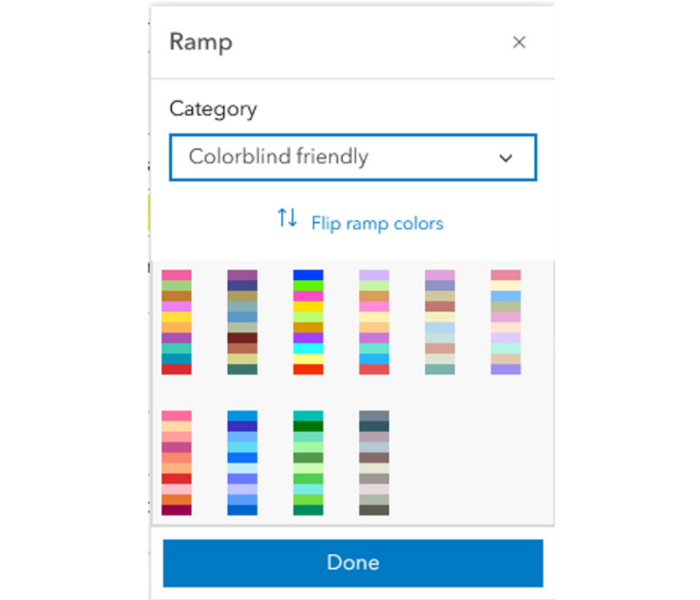
Task: Choose the pink and red toned ramp
Action: 176,463
